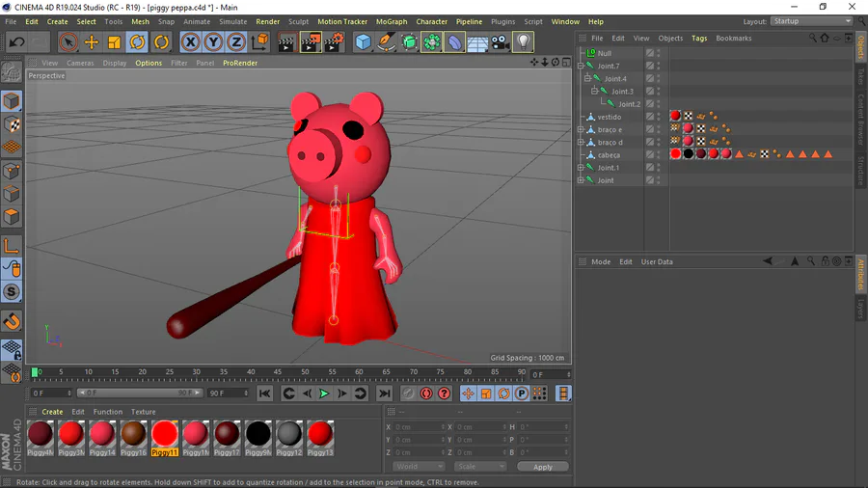Viewport: 868px width, 488px height.
Task: Toggle X axis lock
Action: coord(190,42)
